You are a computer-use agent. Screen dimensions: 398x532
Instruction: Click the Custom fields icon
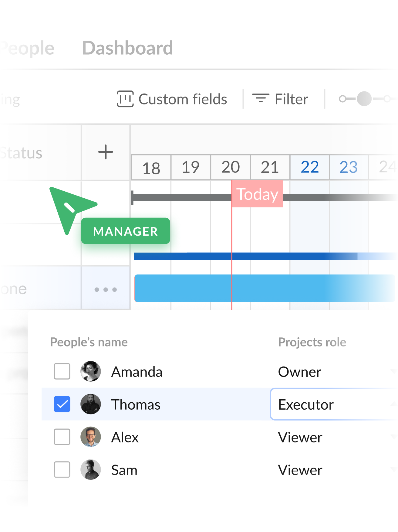point(125,99)
